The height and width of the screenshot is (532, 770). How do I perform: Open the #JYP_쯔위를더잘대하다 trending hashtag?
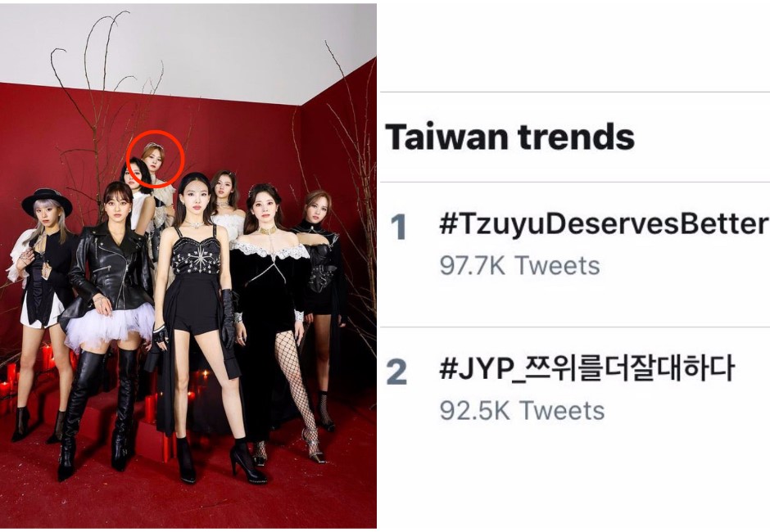click(x=587, y=369)
